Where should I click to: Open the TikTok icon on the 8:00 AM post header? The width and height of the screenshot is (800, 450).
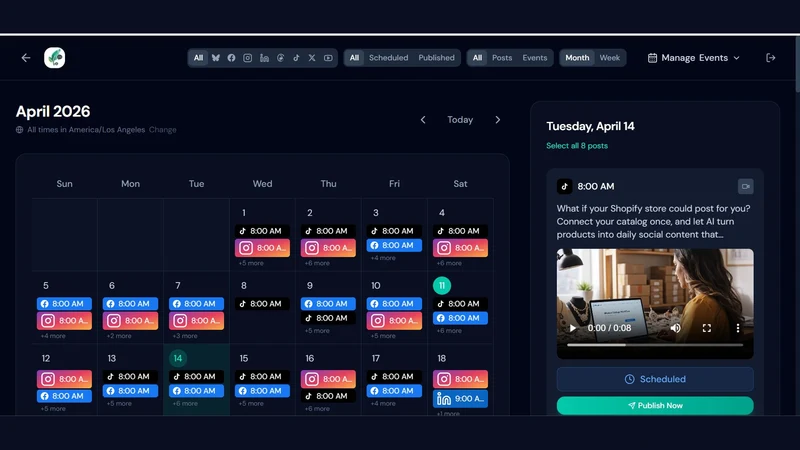[x=564, y=186]
